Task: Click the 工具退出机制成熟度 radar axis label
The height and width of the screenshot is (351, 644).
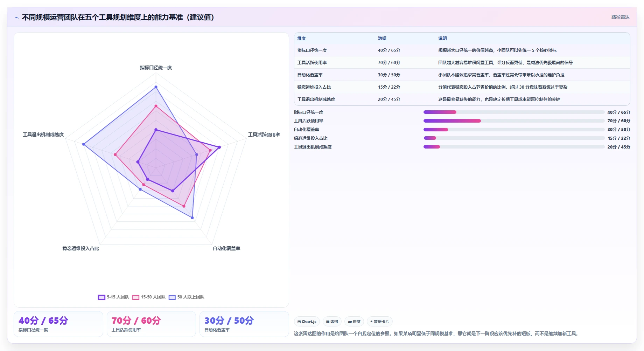Action: 43,135
